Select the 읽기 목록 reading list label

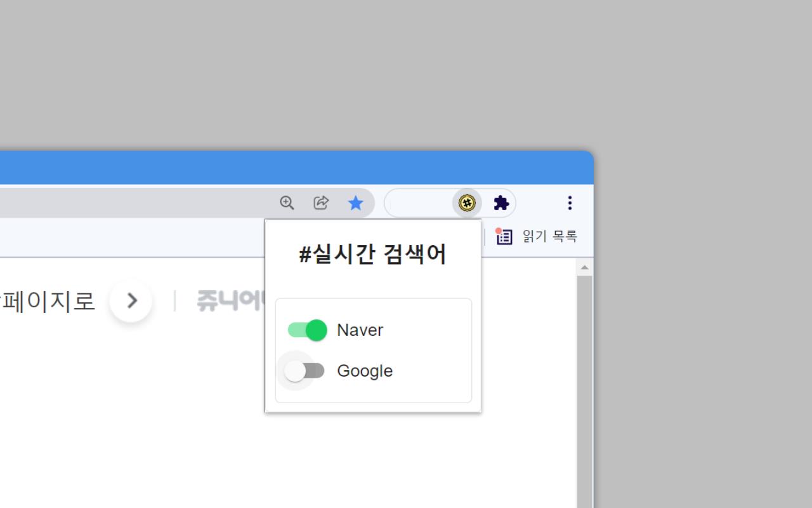coord(549,236)
